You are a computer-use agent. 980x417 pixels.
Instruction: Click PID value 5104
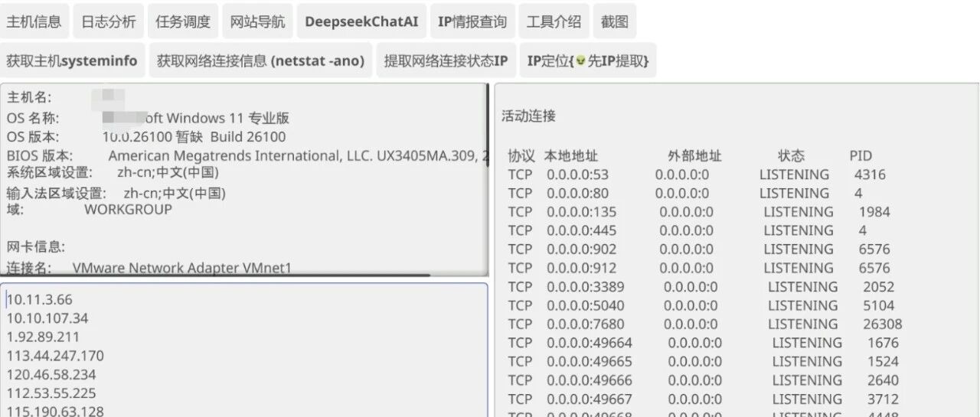click(x=878, y=305)
